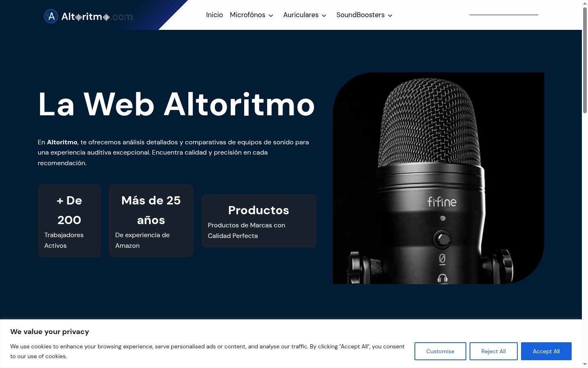Screen dimensions: 588x368
Task: Click We value your privacy heading
Action: [x=50, y=332]
